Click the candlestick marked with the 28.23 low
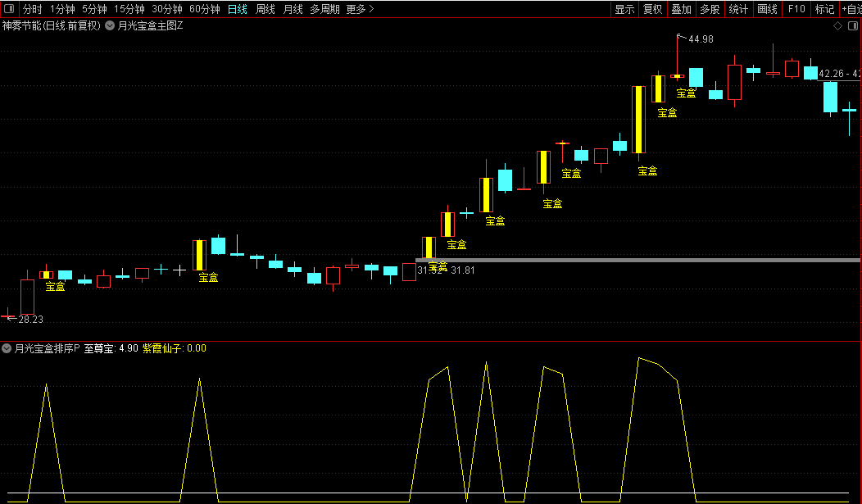Image resolution: width=862 pixels, height=504 pixels. point(7,316)
